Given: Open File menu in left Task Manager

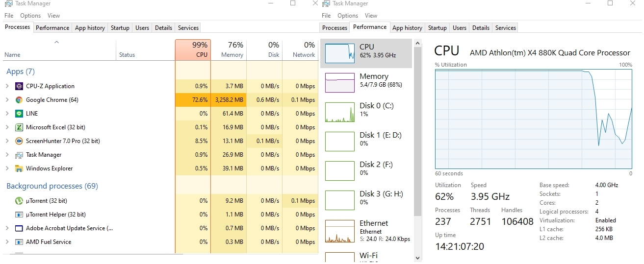Looking at the screenshot, I should click(x=9, y=16).
